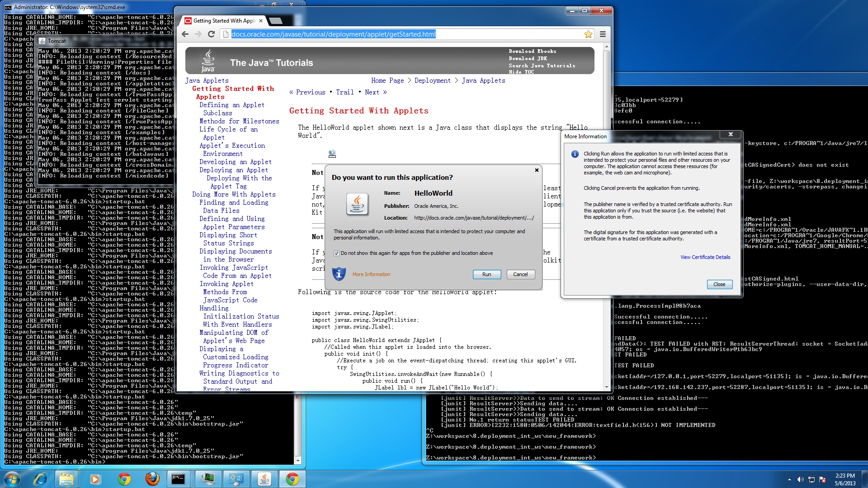Open View Certificate Details link
This screenshot has width=868, height=488.
[x=705, y=257]
